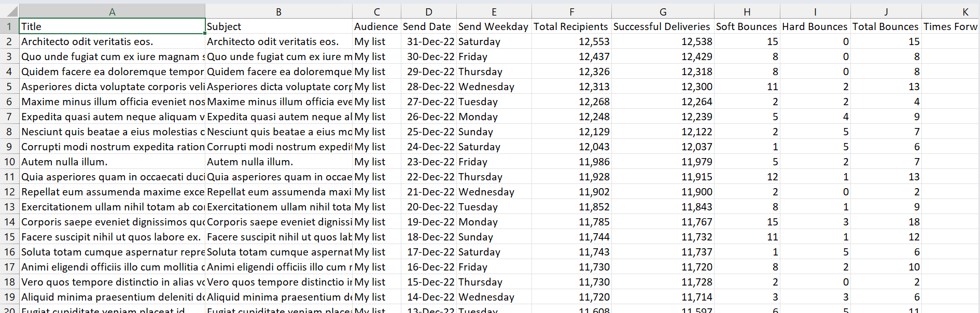The image size is (980, 313).
Task: Click the My list cell in row 2
Action: (376, 41)
